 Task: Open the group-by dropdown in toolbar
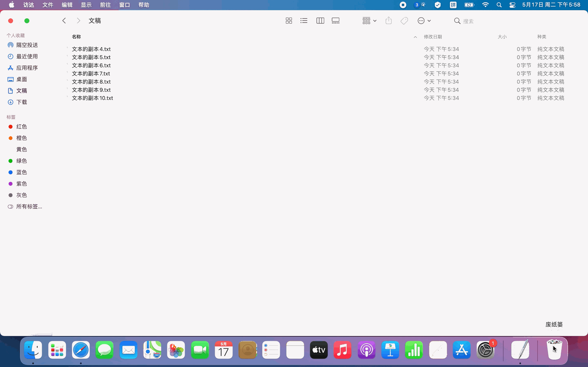pos(369,21)
